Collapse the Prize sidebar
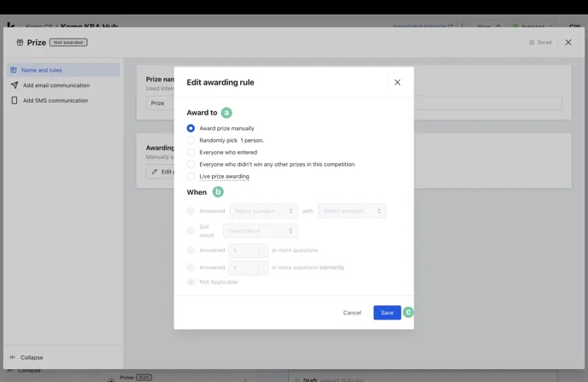This screenshot has width=588, height=382. click(x=26, y=357)
